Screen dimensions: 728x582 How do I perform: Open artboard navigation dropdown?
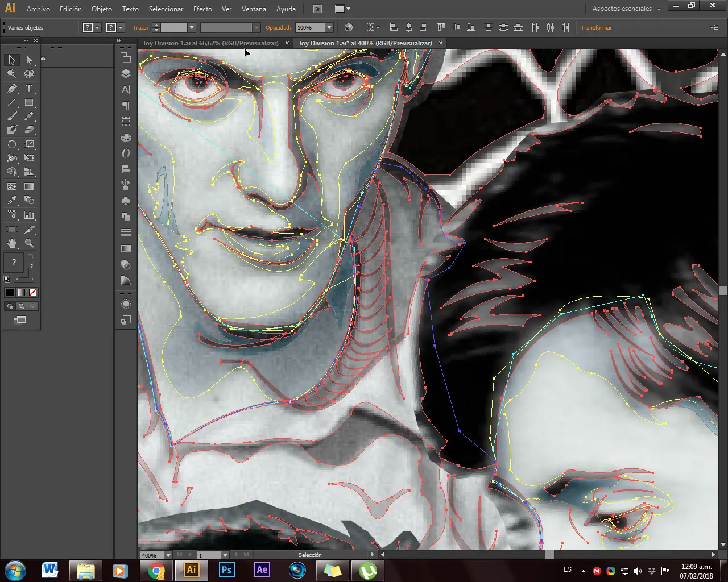[225, 555]
